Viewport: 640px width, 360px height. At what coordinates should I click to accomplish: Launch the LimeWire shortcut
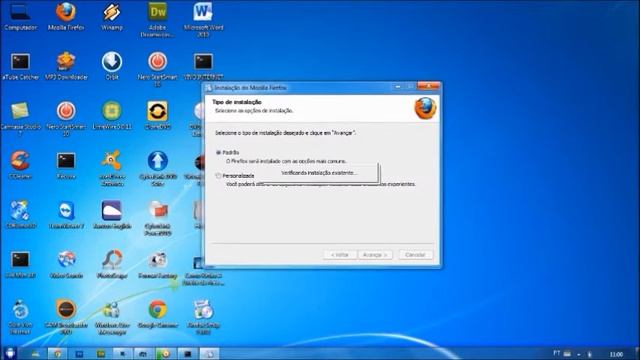click(111, 116)
